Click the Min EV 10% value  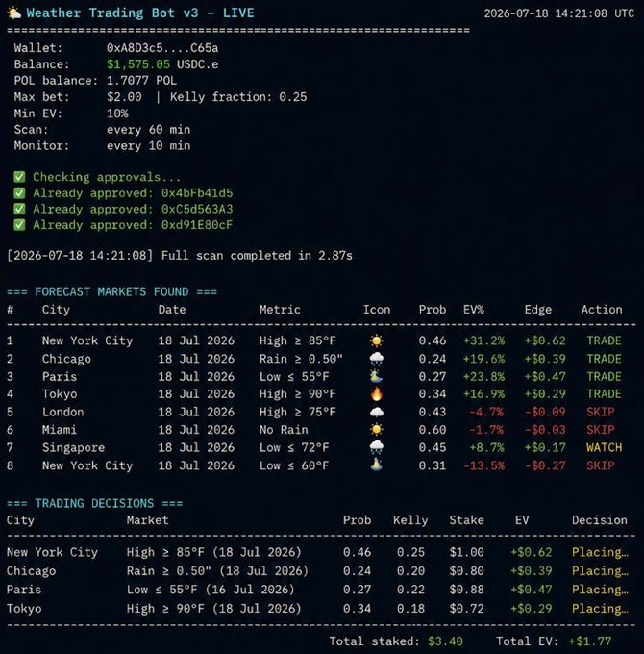pos(117,113)
